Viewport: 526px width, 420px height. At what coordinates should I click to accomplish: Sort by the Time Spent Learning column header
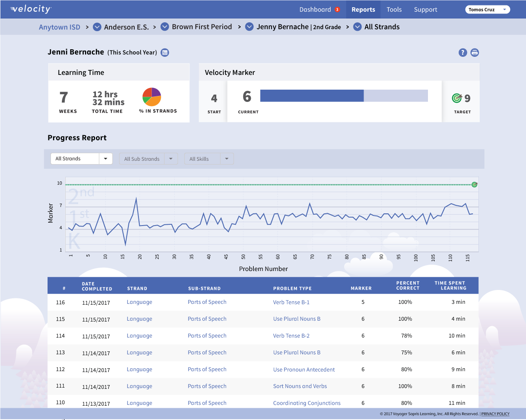pyautogui.click(x=450, y=286)
